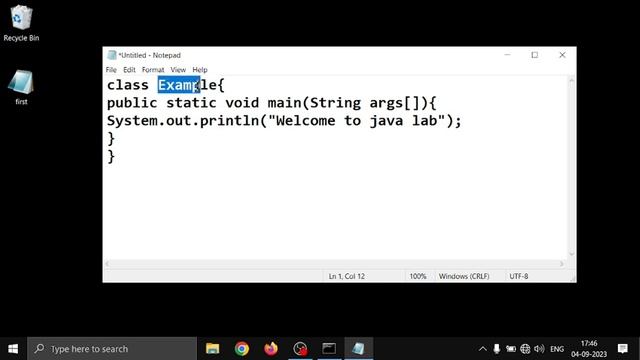Click the "Welcome to java lab" string
Image resolution: width=640 pixels, height=360 pixels.
click(x=357, y=121)
